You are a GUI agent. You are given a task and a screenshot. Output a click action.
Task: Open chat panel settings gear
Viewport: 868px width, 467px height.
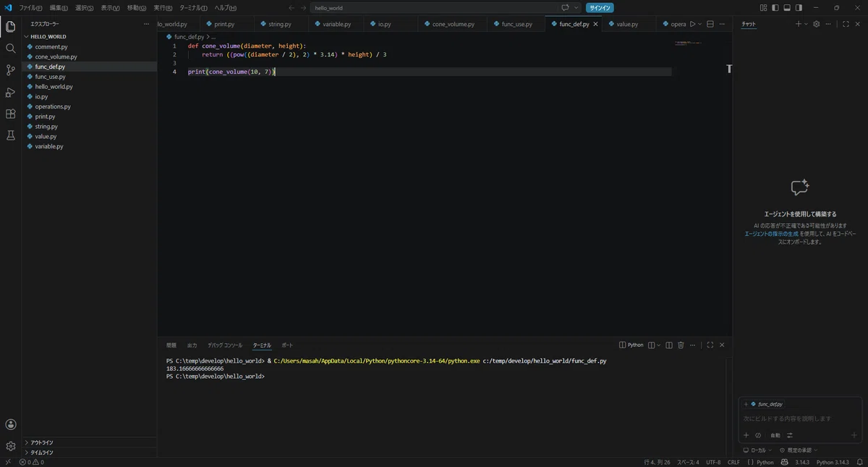coord(817,24)
